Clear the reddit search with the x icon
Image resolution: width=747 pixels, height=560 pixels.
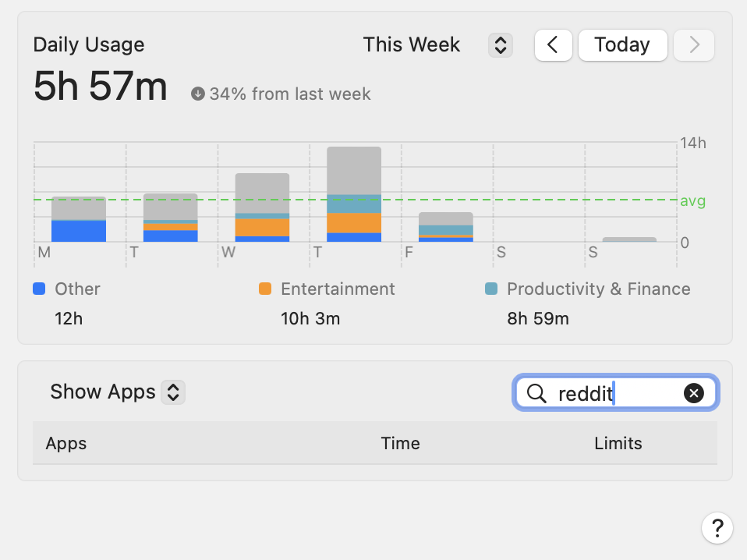pos(693,394)
